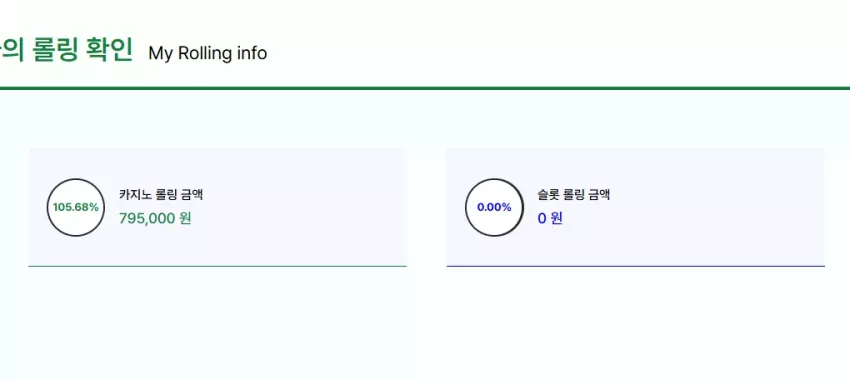Click the 원 symbol after 795,000
Viewport: 850px width, 380px height.
[185, 218]
